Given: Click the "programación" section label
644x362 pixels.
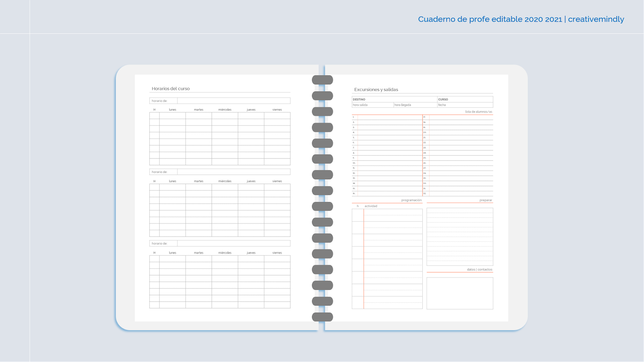Looking at the screenshot, I should pos(411,200).
